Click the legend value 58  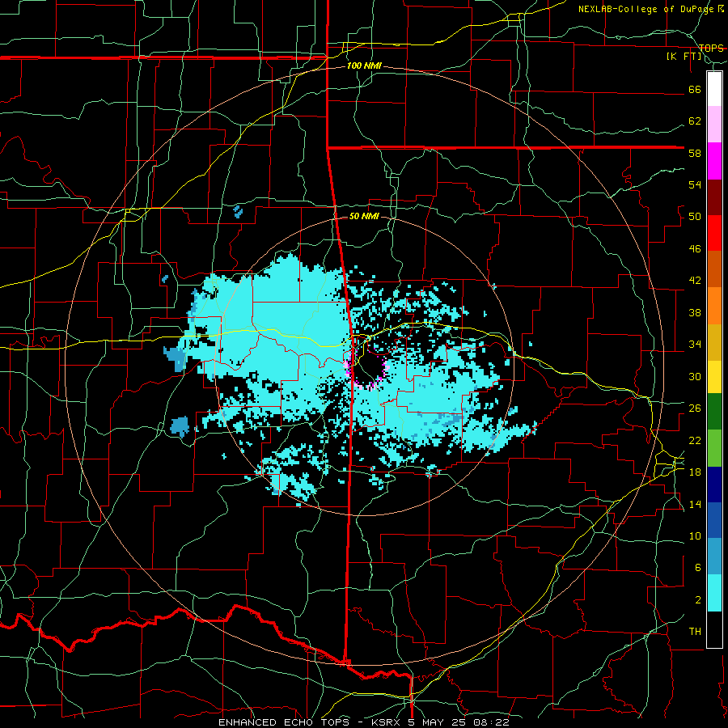(695, 153)
